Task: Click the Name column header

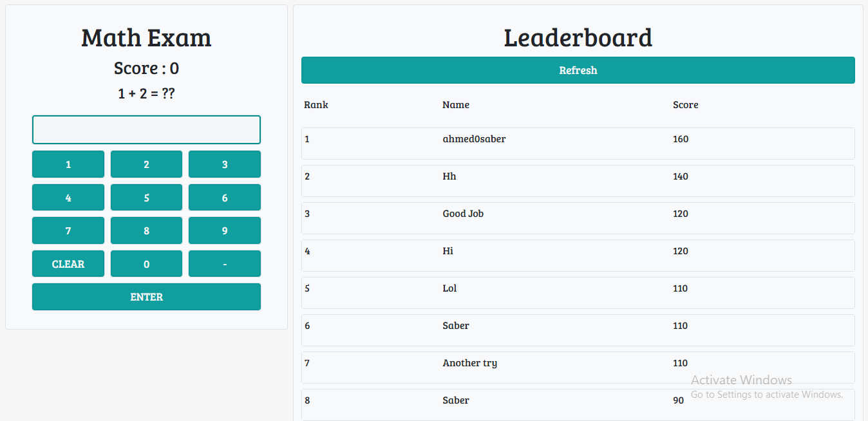Action: pyautogui.click(x=456, y=105)
